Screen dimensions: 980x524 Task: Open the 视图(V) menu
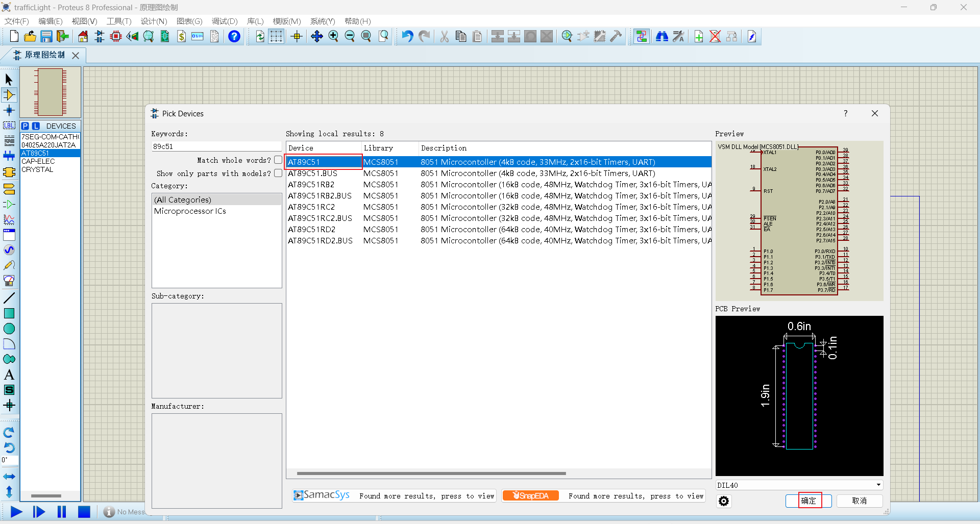tap(84, 21)
